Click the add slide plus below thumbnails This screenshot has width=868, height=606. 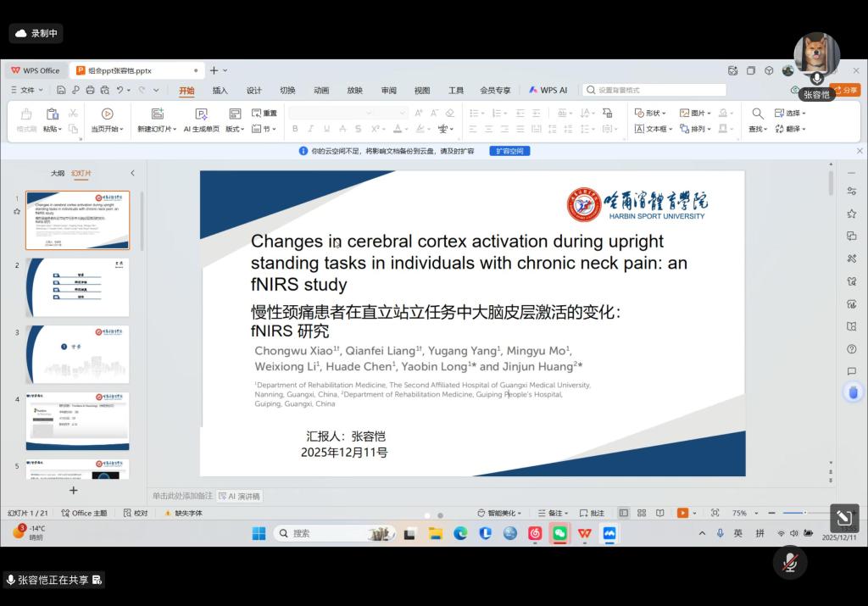(74, 490)
